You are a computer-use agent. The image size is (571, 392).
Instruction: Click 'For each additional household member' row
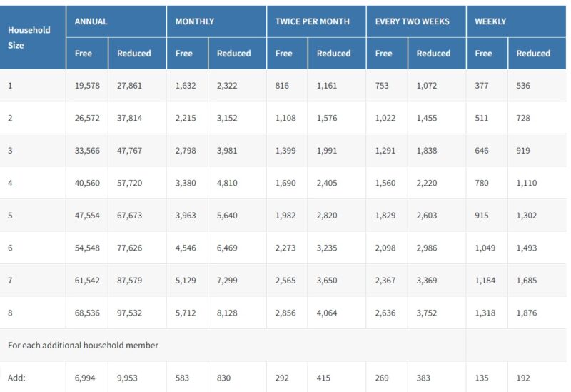click(x=83, y=345)
